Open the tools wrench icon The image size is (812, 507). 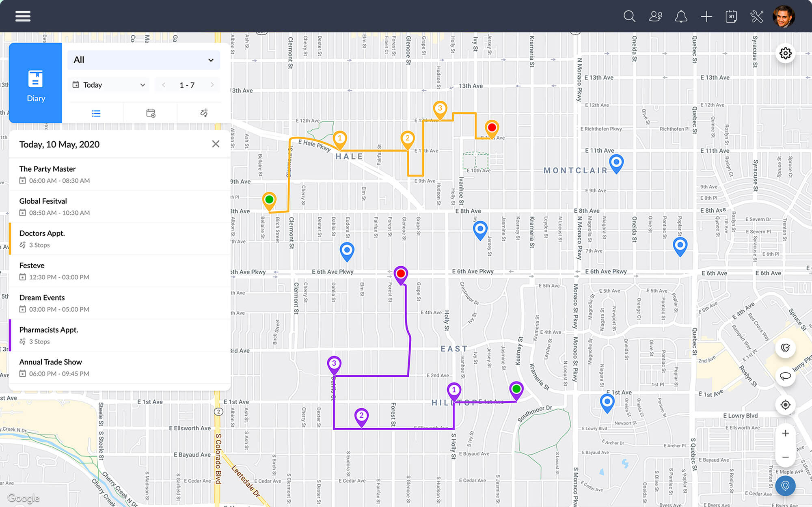click(x=757, y=16)
